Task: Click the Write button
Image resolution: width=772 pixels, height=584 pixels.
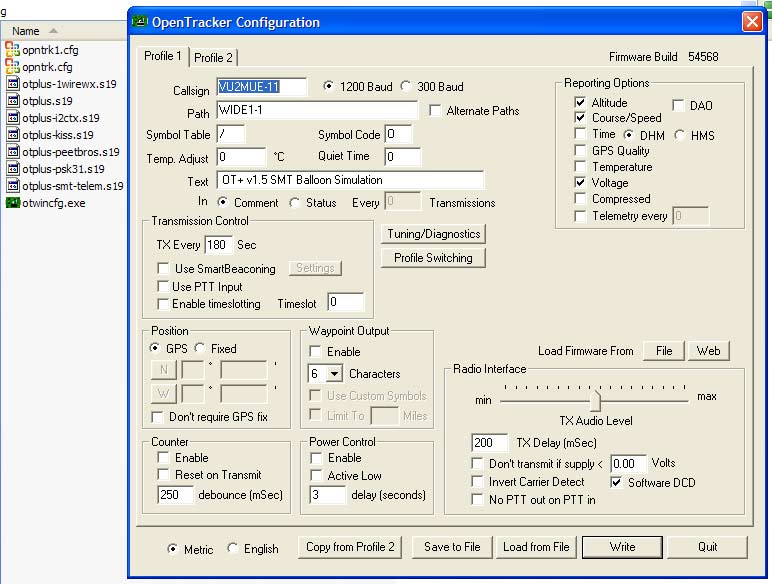Action: [622, 547]
